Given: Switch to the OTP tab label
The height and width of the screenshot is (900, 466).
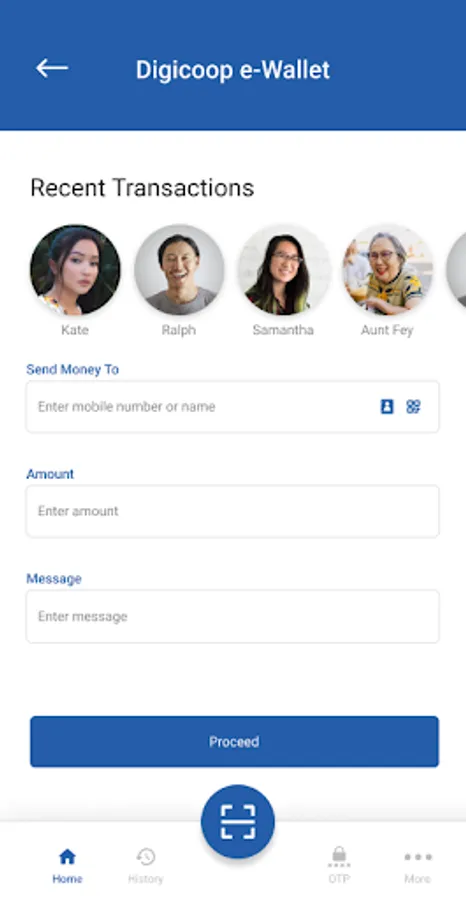Looking at the screenshot, I should 339,879.
